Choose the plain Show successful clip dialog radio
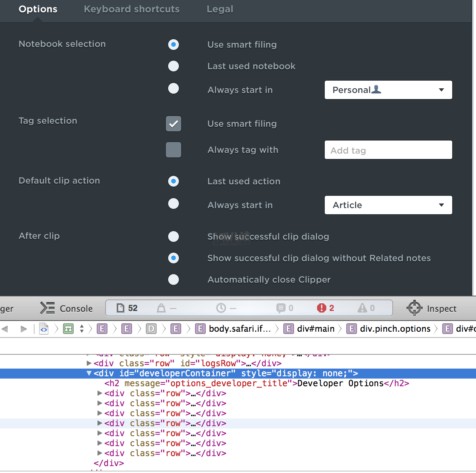476x473 pixels. click(174, 237)
